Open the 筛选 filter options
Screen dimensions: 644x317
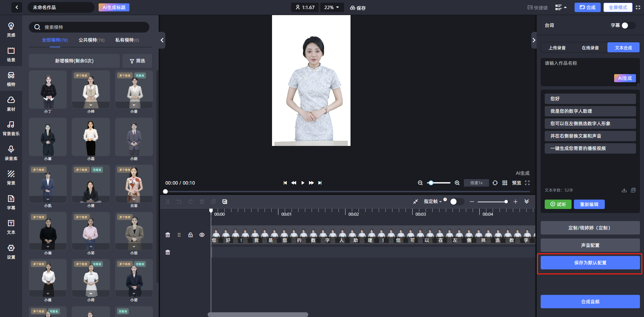tap(137, 61)
